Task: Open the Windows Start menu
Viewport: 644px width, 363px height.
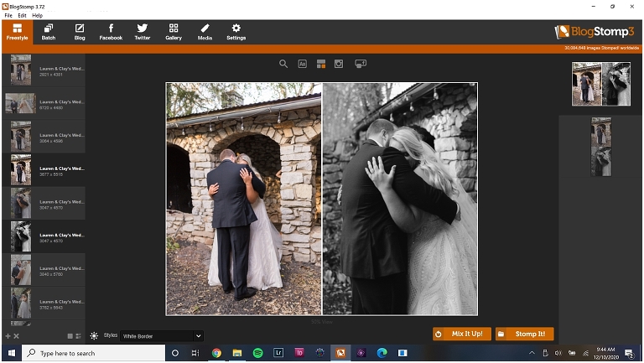Action: (x=12, y=353)
